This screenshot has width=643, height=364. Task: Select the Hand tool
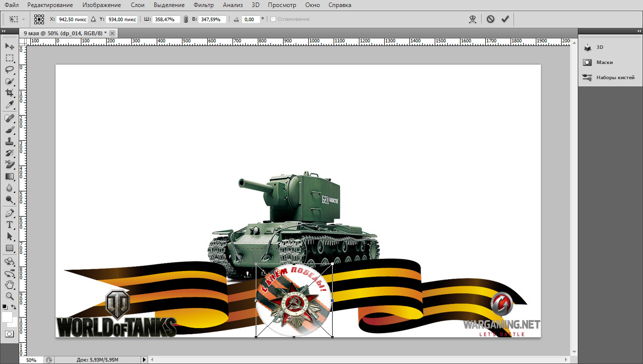click(x=9, y=285)
